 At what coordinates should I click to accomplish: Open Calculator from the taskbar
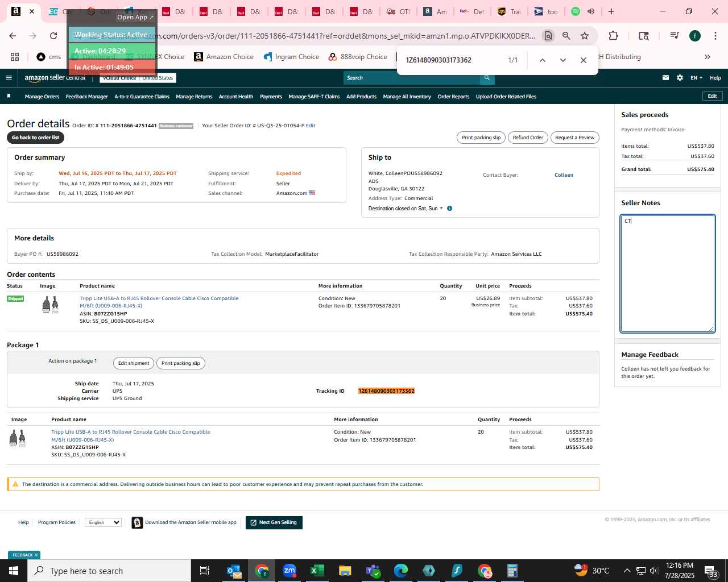(x=512, y=571)
